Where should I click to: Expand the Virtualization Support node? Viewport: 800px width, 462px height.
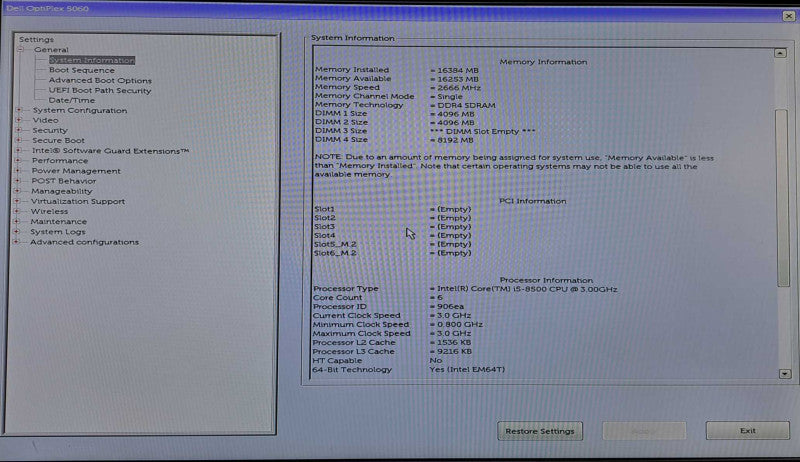tap(17, 201)
